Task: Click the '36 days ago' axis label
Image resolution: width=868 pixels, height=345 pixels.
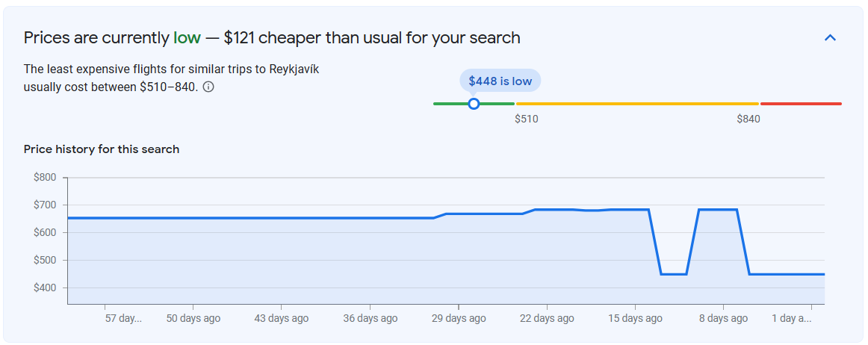Action: coord(370,318)
